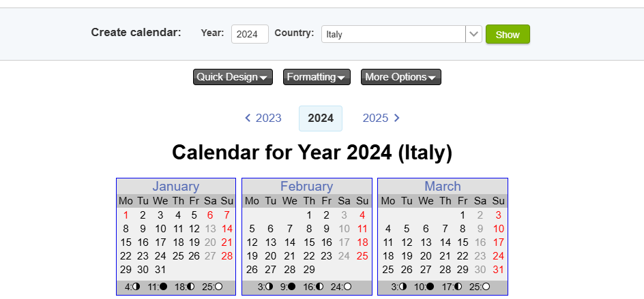Open the February month heading link
The image size is (644, 299).
click(x=307, y=186)
